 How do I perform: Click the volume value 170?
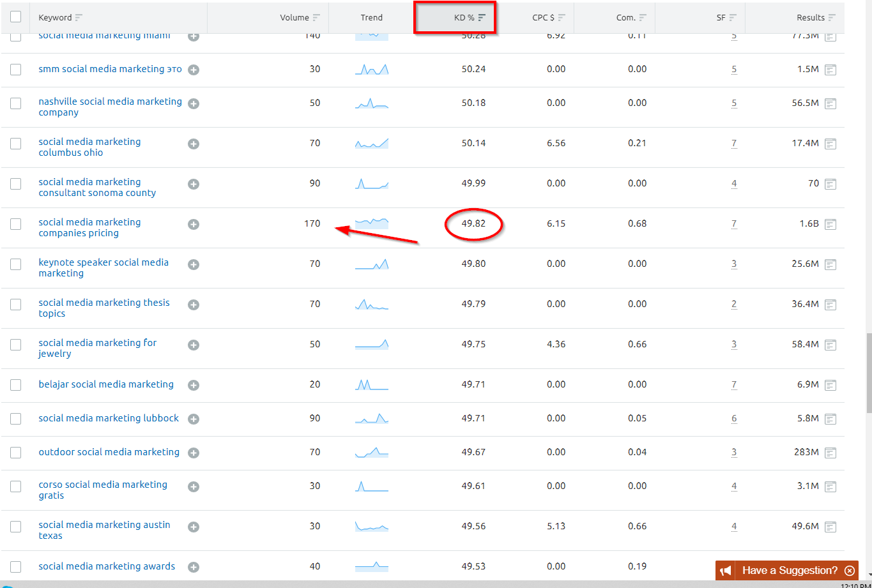coord(312,224)
